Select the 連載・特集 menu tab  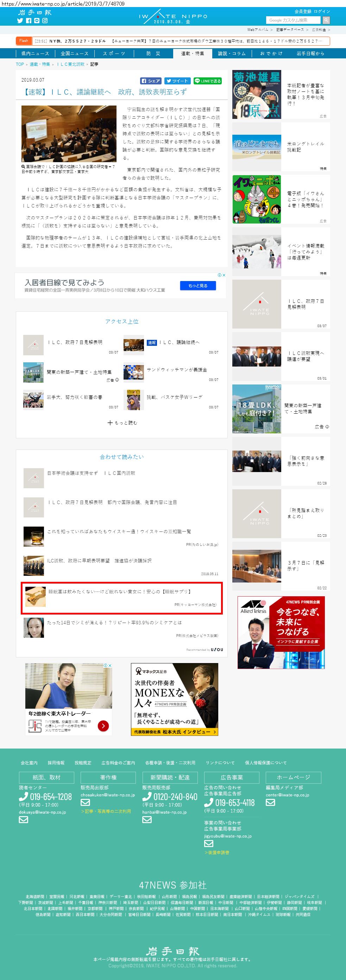(x=192, y=53)
